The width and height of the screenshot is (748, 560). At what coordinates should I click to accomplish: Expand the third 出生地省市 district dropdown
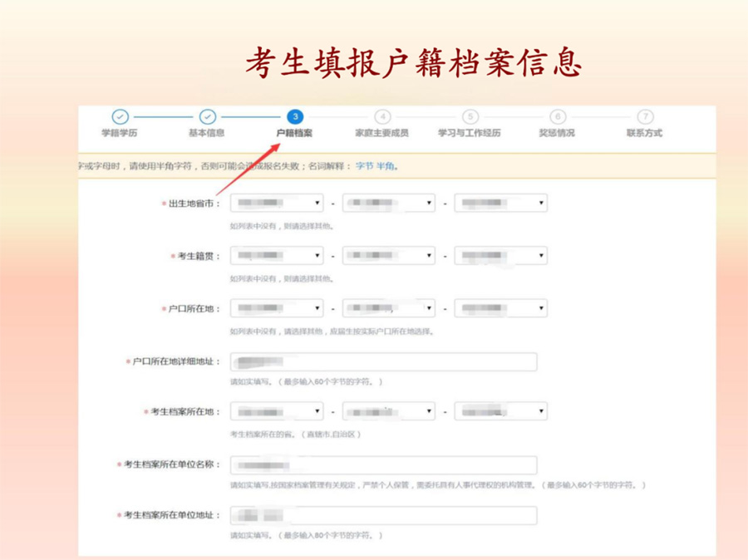point(500,204)
